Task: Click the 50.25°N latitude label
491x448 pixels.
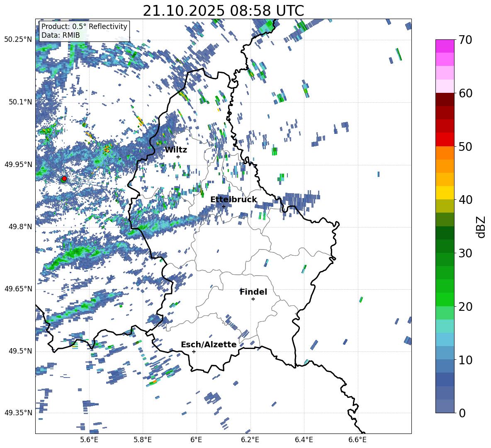Action: pyautogui.click(x=18, y=40)
